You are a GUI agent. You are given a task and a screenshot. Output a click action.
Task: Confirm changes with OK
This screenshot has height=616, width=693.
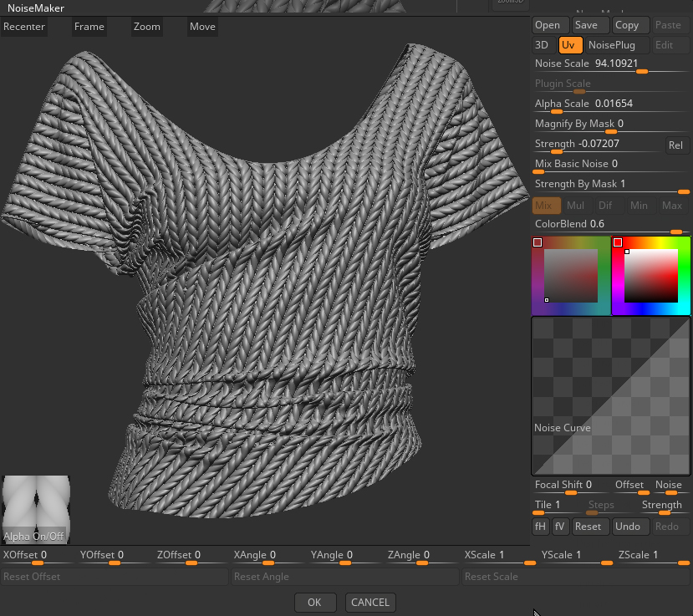click(314, 602)
